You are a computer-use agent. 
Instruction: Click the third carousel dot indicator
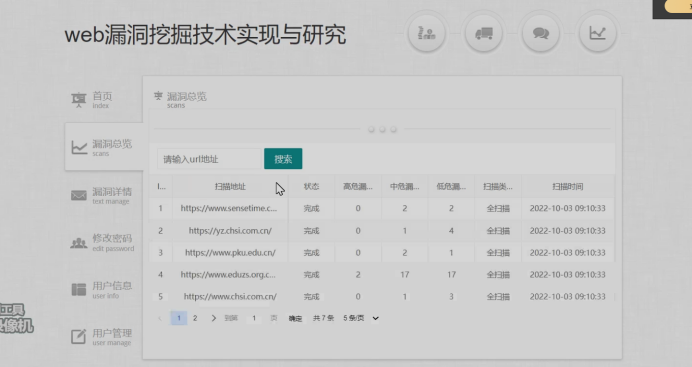point(393,129)
